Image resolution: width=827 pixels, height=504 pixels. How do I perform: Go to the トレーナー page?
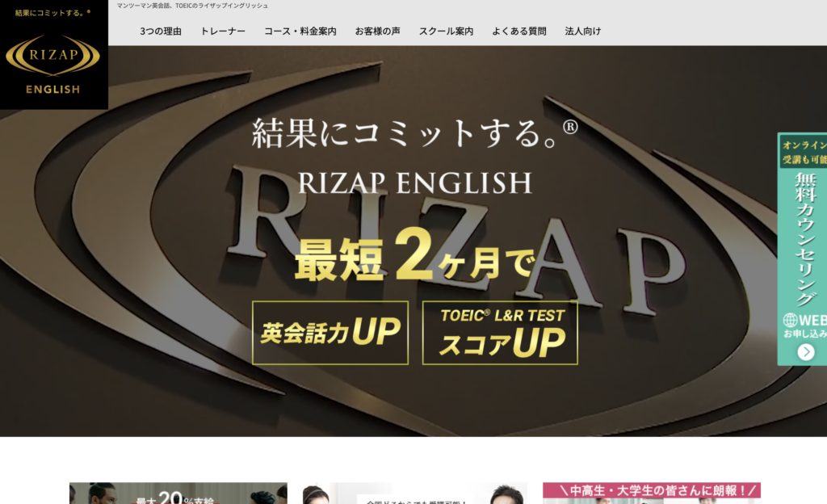(x=223, y=31)
